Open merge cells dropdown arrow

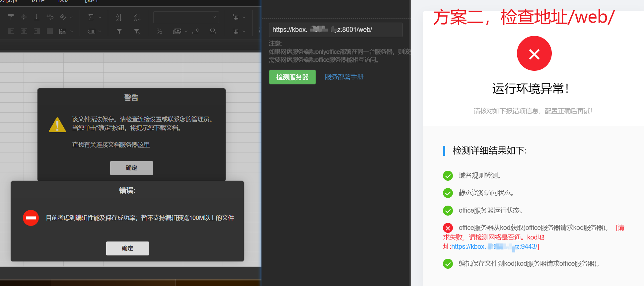(71, 32)
